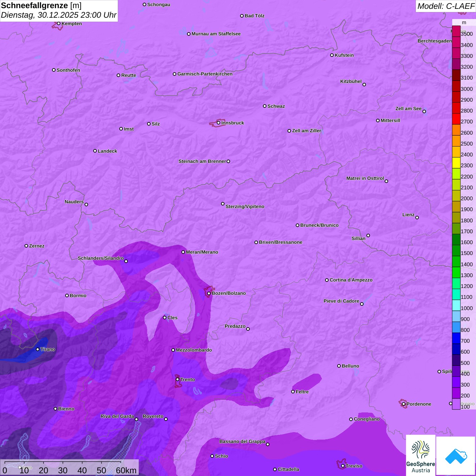This screenshot has width=476, height=476.
Task: Click the Landeck label
Action: [107, 151]
